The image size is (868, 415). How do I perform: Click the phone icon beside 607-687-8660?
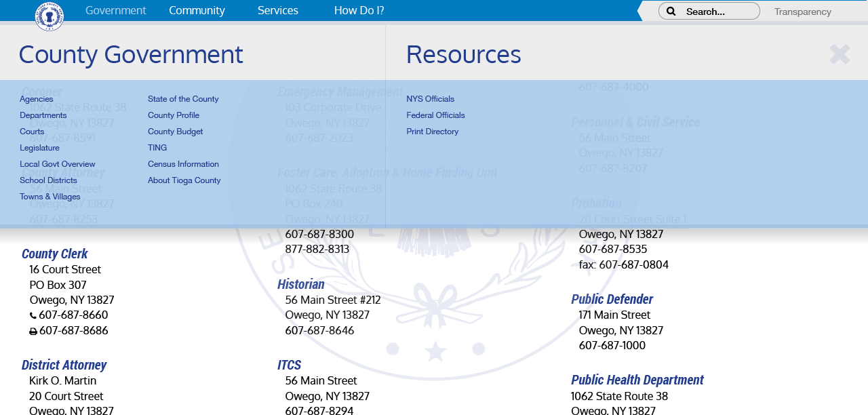(33, 315)
